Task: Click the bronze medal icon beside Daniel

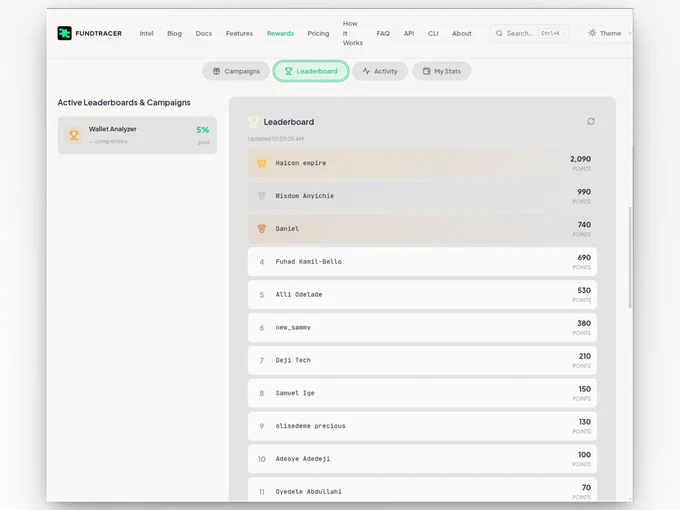Action: [x=262, y=229]
